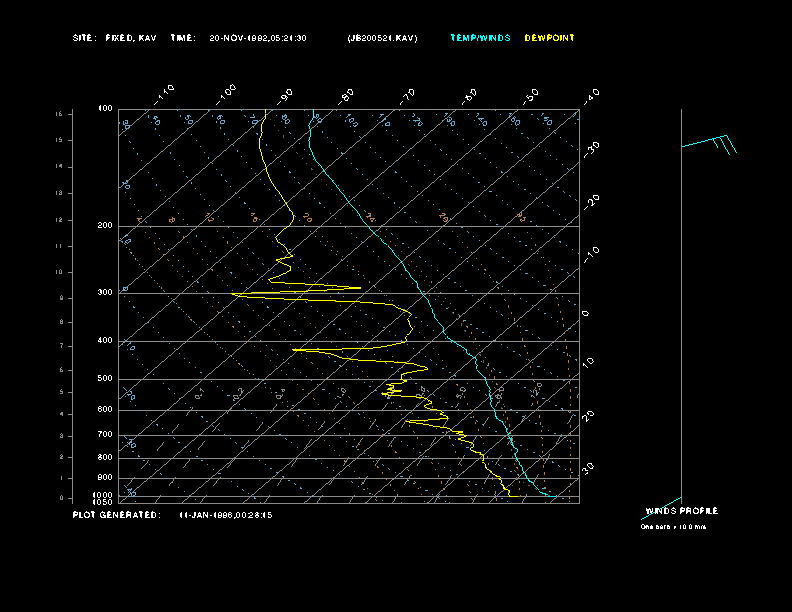Click the 100 pressure label at top
The width and height of the screenshot is (792, 612).
tap(104, 108)
